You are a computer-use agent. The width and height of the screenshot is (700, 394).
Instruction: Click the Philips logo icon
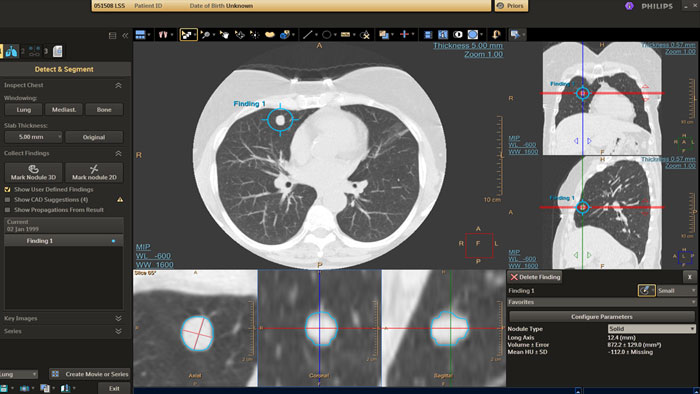629,6
